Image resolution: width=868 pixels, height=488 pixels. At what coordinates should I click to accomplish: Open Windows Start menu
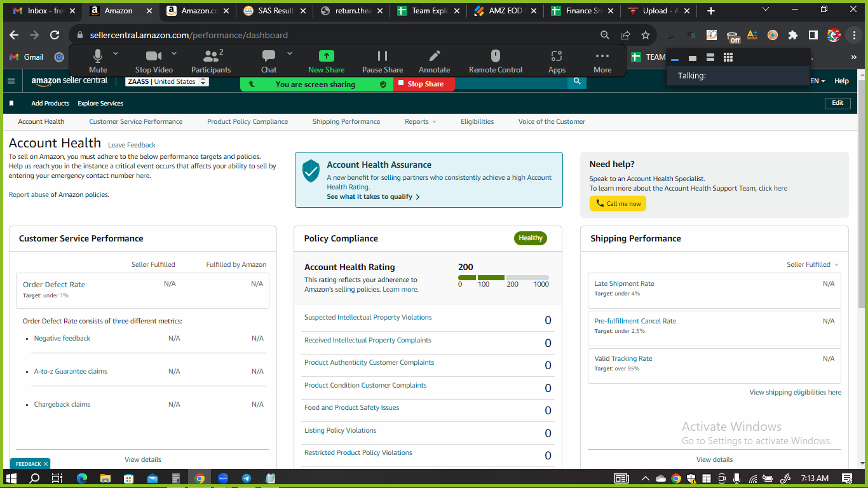(x=11, y=478)
